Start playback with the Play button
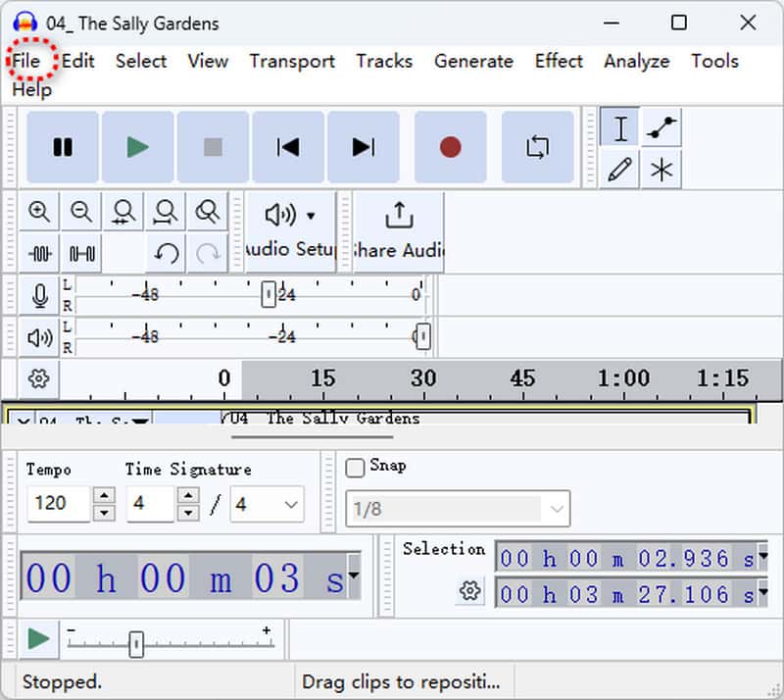The width and height of the screenshot is (784, 700). click(138, 147)
